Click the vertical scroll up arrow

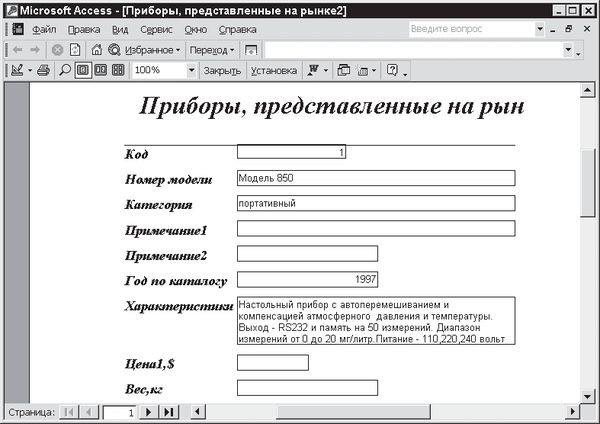(587, 90)
